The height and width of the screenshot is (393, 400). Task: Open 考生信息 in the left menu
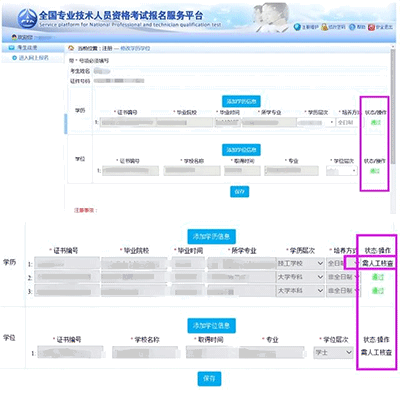click(x=27, y=48)
